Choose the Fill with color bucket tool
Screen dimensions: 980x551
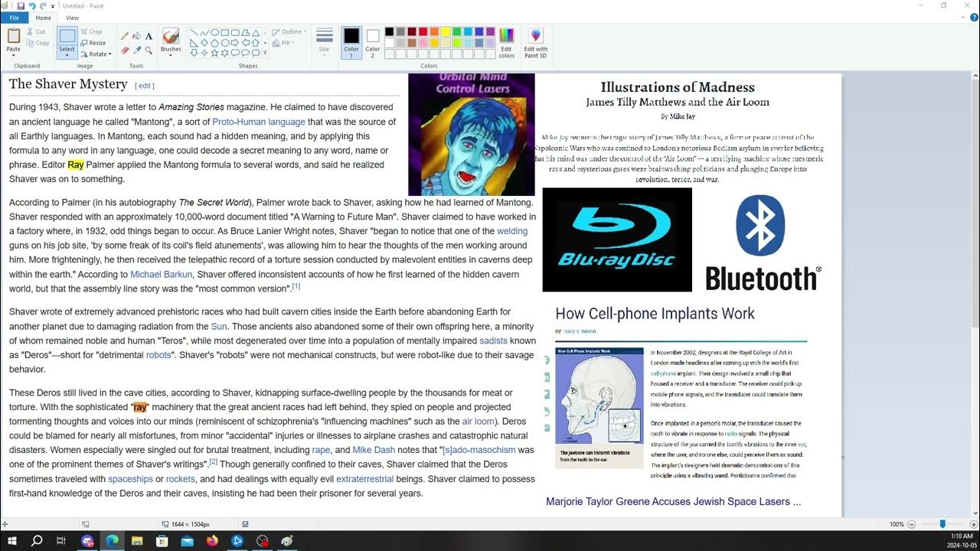click(x=136, y=36)
